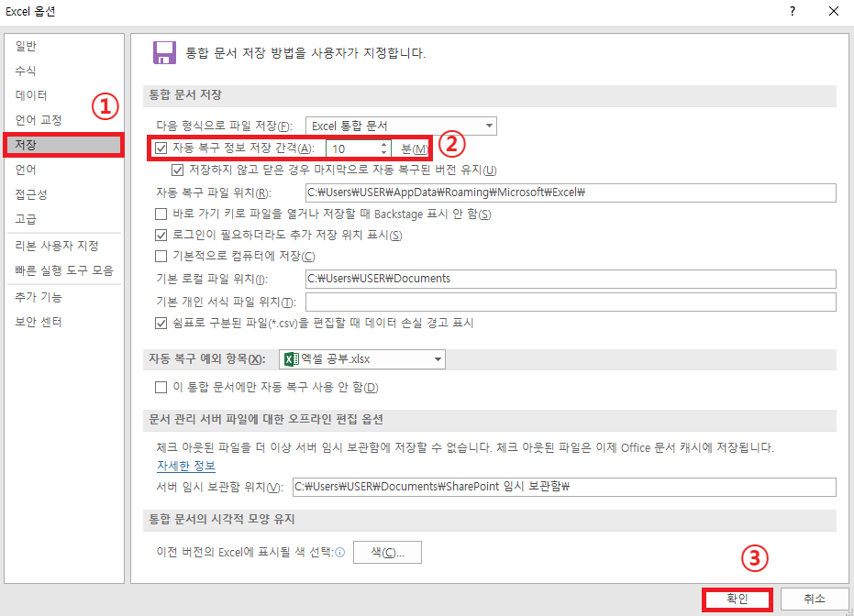Open 빠른 실행 도구 모음 category
The height and width of the screenshot is (616, 854).
click(x=63, y=270)
